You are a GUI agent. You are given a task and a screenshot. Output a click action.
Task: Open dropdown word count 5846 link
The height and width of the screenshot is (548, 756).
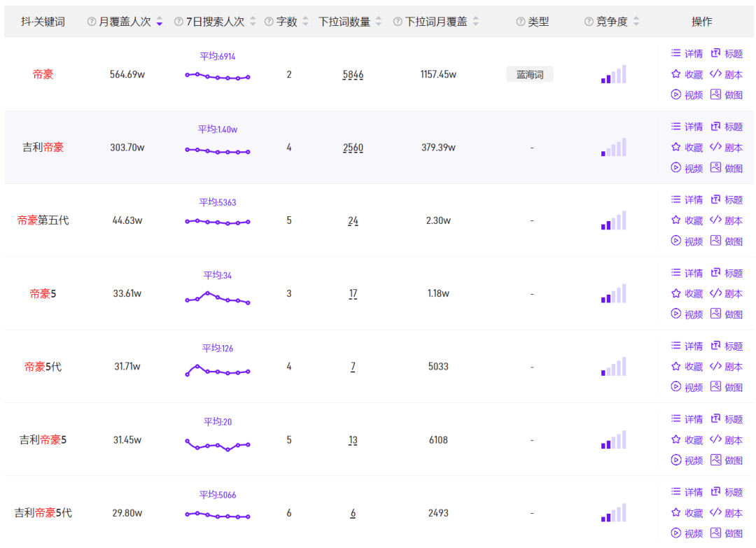coord(353,75)
